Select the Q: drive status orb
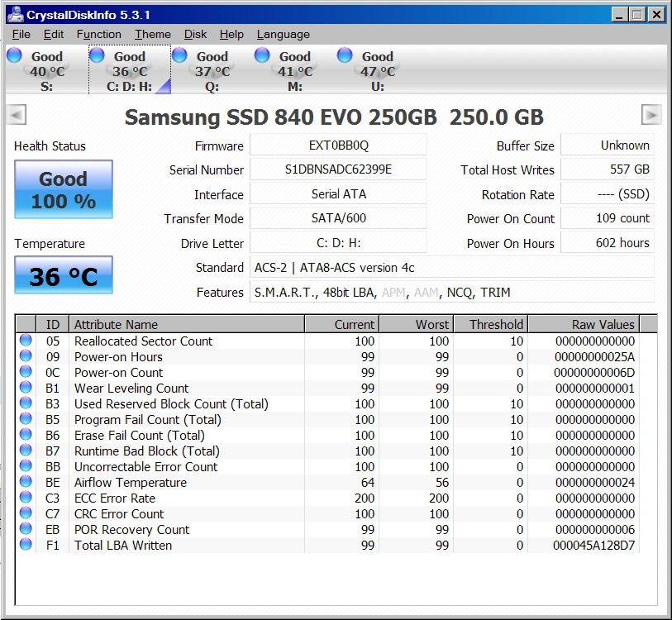 pyautogui.click(x=179, y=55)
